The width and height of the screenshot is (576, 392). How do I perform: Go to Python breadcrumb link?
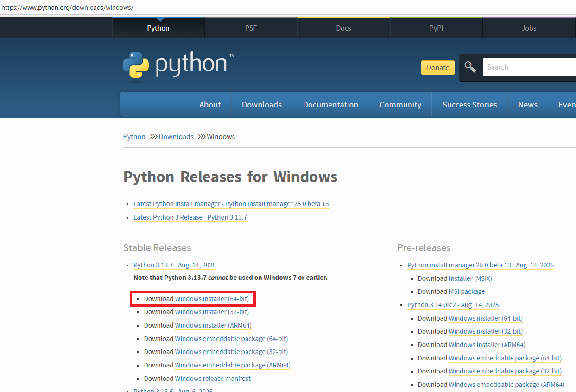pos(134,137)
